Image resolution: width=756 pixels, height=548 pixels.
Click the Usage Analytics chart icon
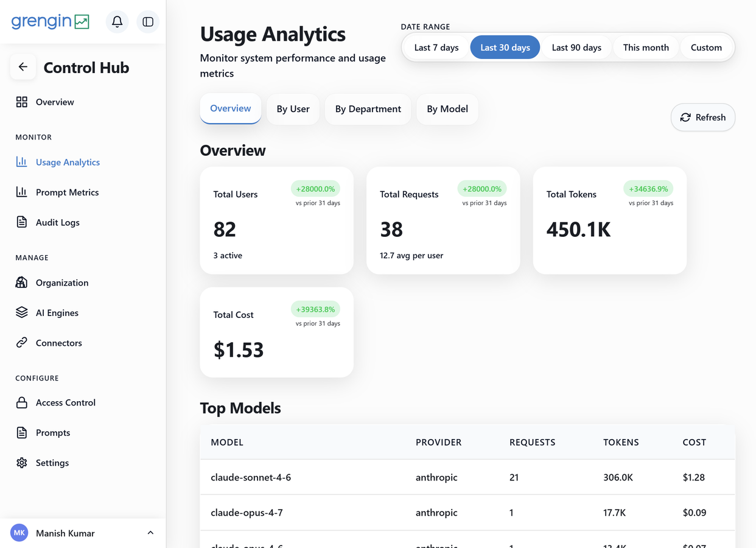[x=22, y=162]
